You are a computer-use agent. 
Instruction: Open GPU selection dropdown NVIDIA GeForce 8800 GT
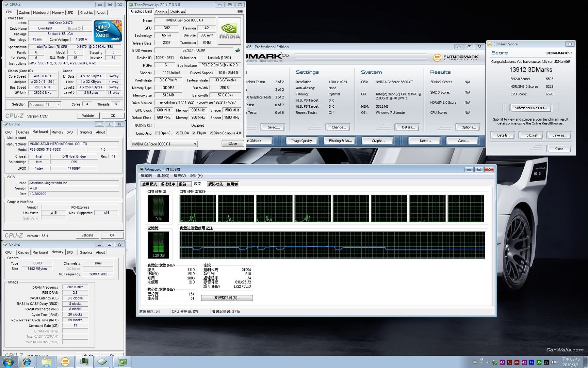(164, 144)
